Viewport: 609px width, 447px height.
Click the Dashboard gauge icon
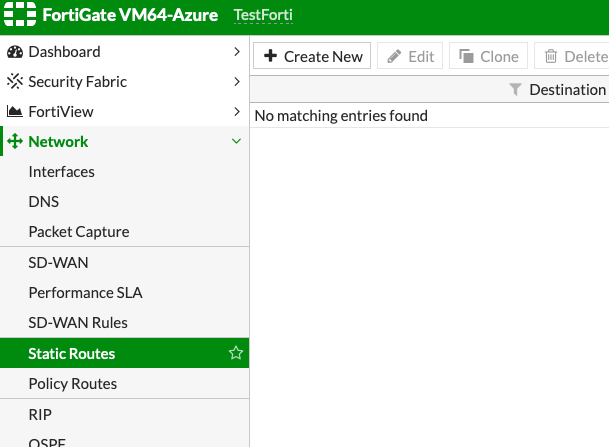click(15, 52)
